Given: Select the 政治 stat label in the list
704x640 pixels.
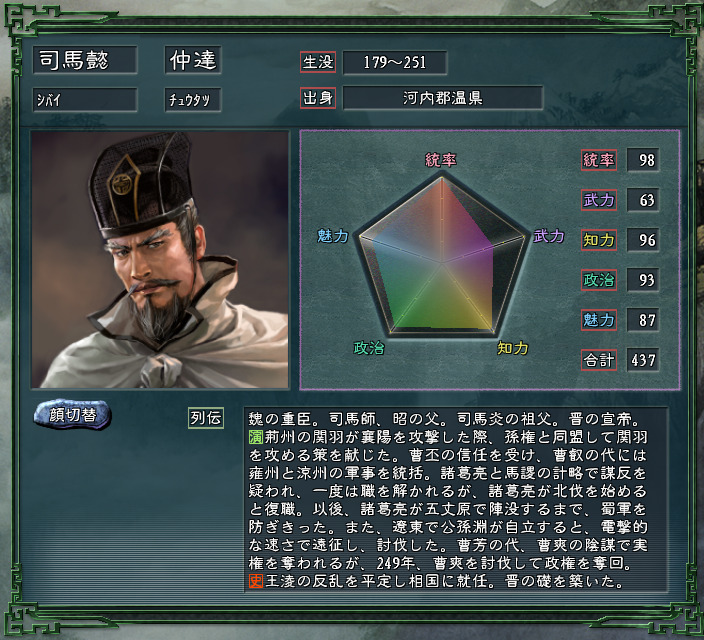Looking at the screenshot, I should coord(598,280).
